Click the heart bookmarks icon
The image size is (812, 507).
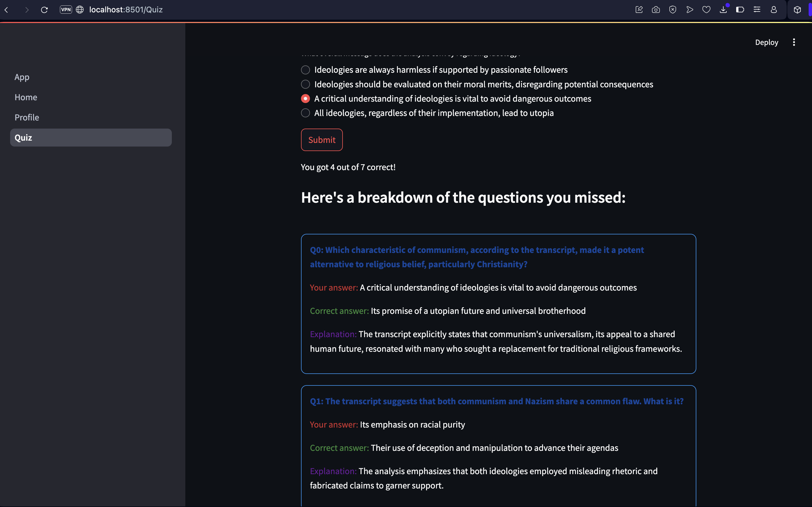click(x=706, y=10)
